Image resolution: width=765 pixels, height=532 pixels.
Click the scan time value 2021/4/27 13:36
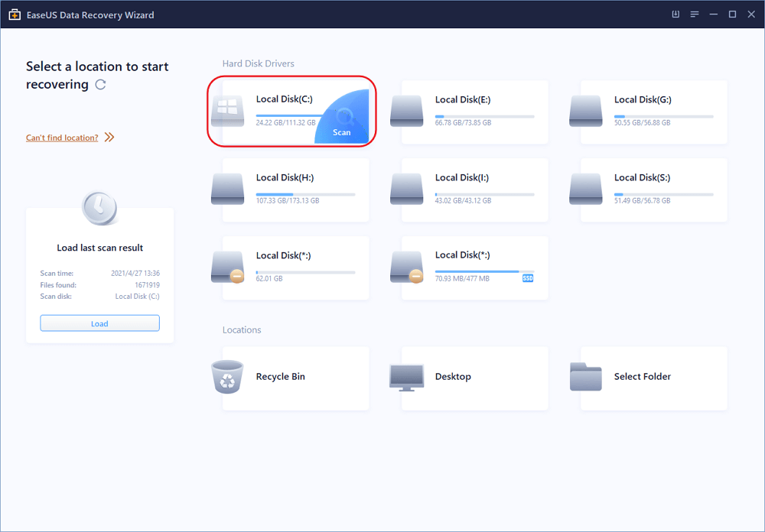click(135, 273)
